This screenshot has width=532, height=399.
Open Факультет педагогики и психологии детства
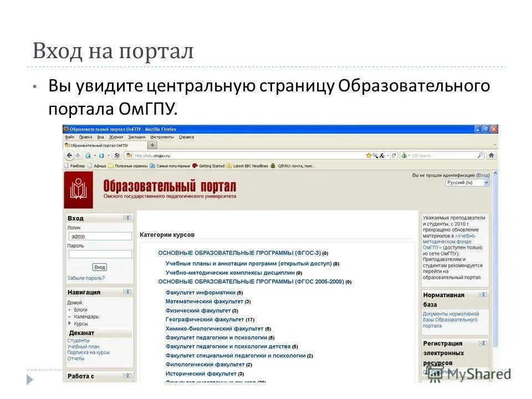tap(228, 346)
